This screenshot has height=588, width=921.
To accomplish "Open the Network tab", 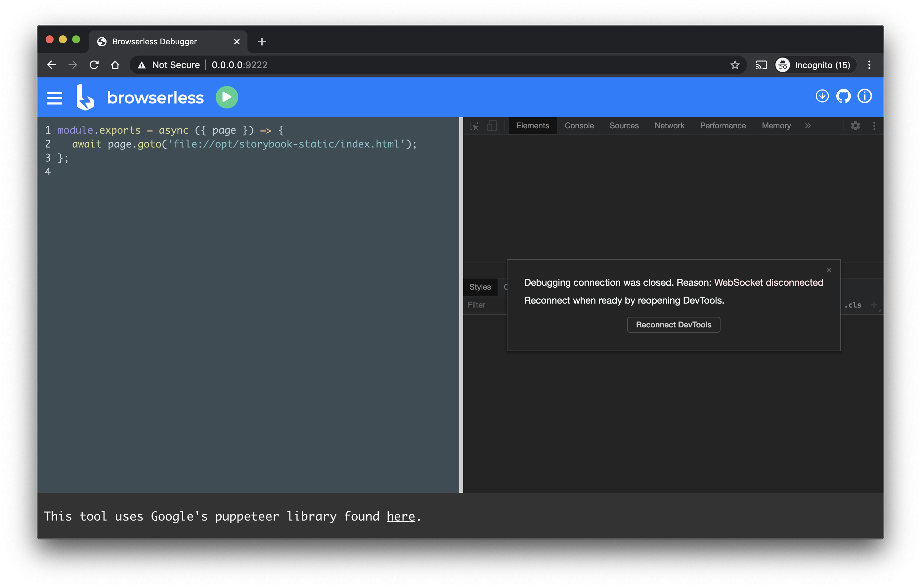I will [669, 126].
